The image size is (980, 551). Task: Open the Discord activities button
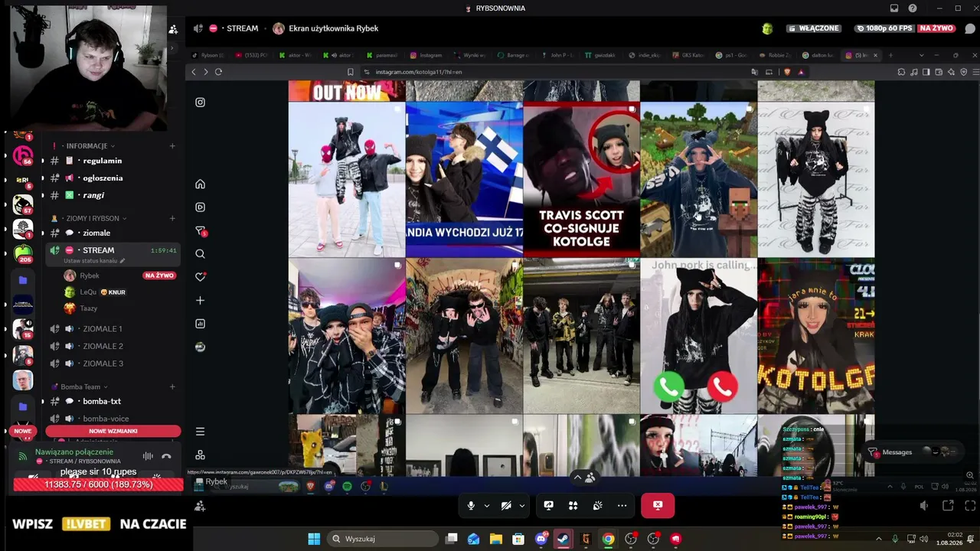pos(573,505)
